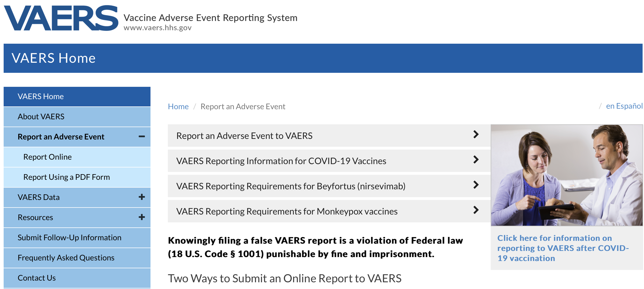Expand chevron for COVID-19 Vaccines reporting information
Viewport: 644px width, 289px height.
(x=476, y=160)
